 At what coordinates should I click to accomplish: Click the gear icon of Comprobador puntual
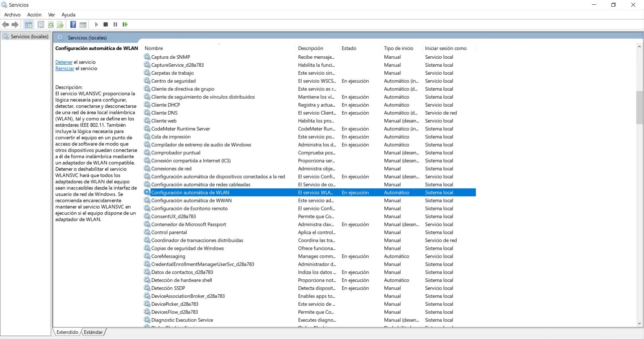click(147, 153)
